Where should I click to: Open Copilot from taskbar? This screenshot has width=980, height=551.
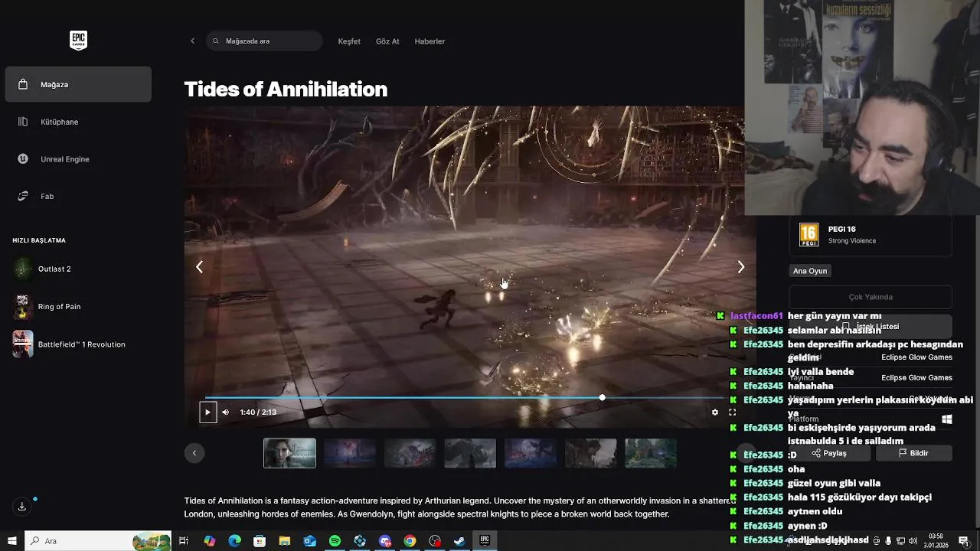tap(210, 541)
